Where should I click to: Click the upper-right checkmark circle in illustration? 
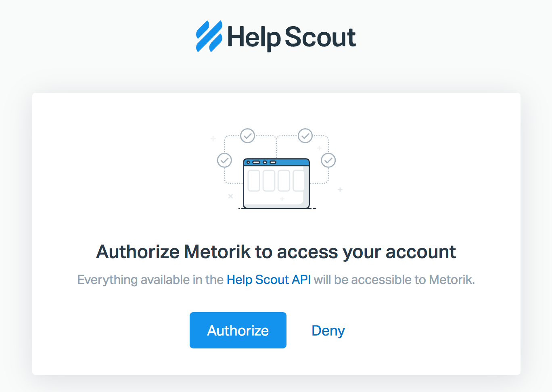[x=305, y=136]
